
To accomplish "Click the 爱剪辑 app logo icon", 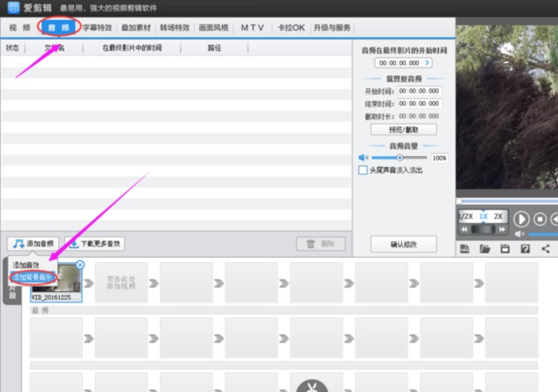I will click(x=13, y=8).
